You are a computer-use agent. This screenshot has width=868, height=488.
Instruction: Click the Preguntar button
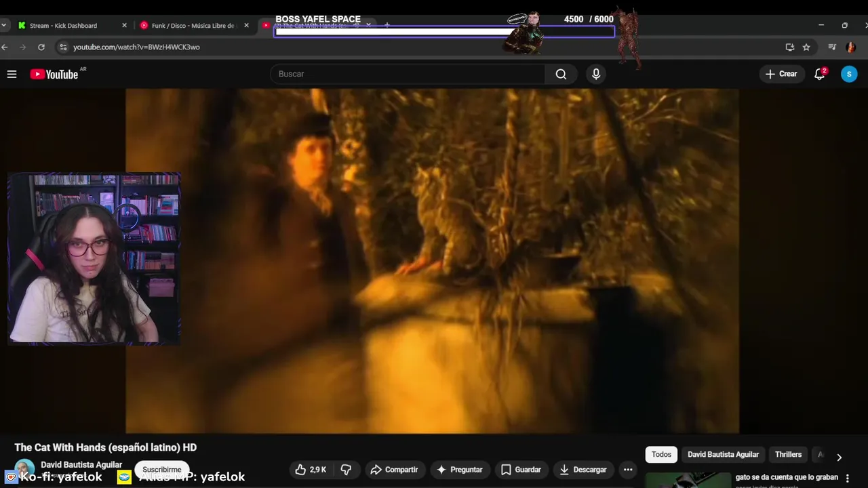click(459, 470)
